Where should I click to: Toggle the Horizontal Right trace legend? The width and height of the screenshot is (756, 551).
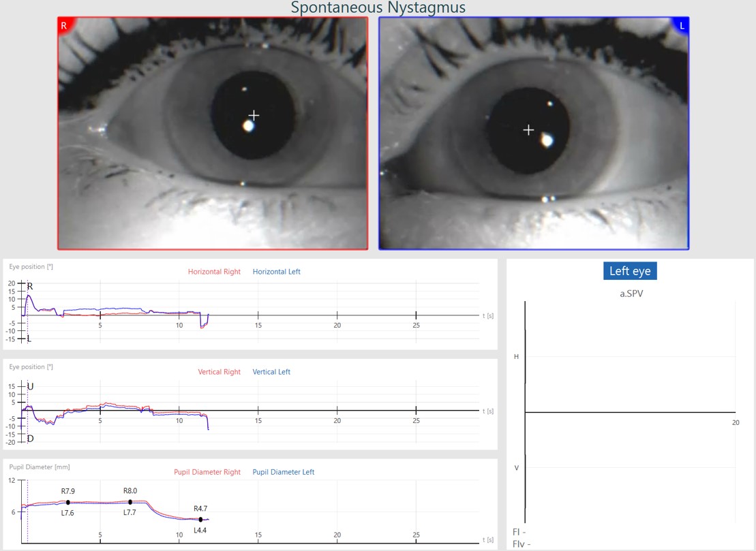pyautogui.click(x=214, y=272)
